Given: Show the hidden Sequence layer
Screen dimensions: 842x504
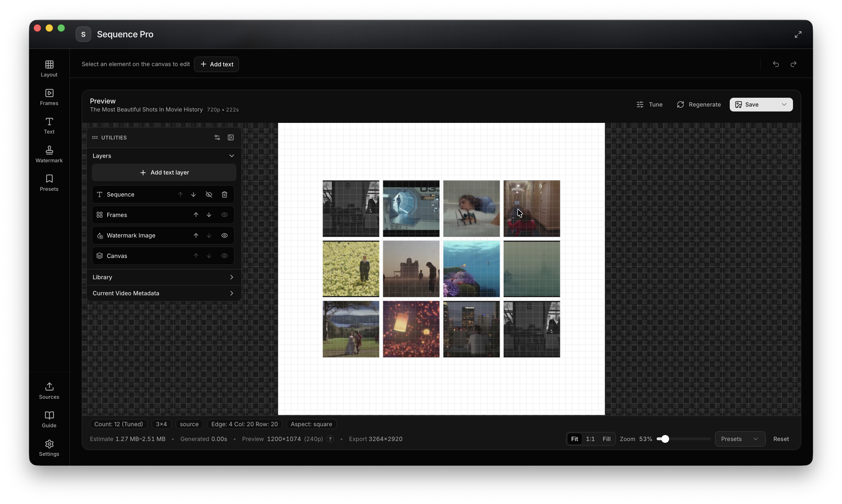Looking at the screenshot, I should 209,195.
